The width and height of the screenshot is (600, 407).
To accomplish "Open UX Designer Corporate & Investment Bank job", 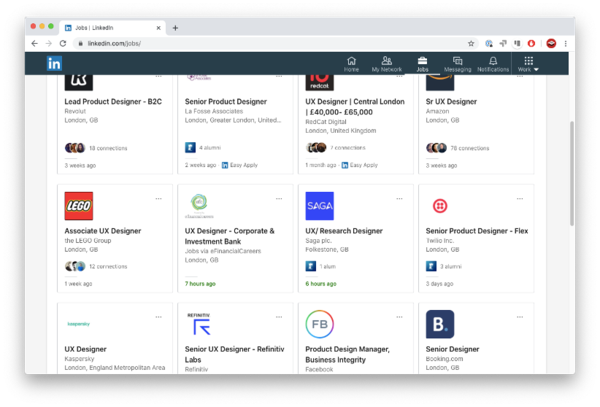I will [x=230, y=236].
